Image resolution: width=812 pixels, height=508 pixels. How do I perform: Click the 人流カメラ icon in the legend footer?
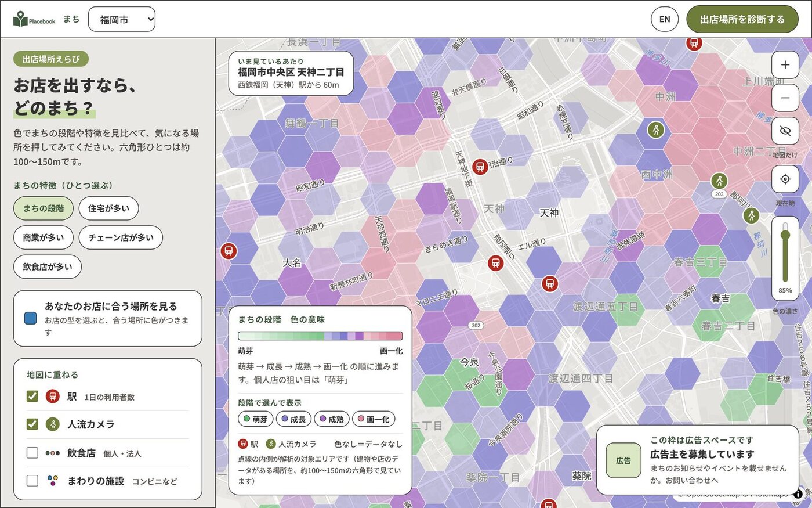271,444
